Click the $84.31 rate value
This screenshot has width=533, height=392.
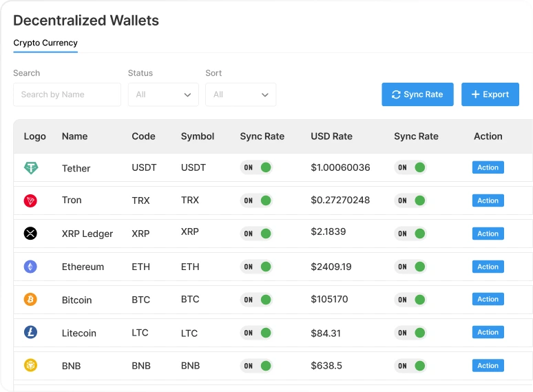click(326, 333)
